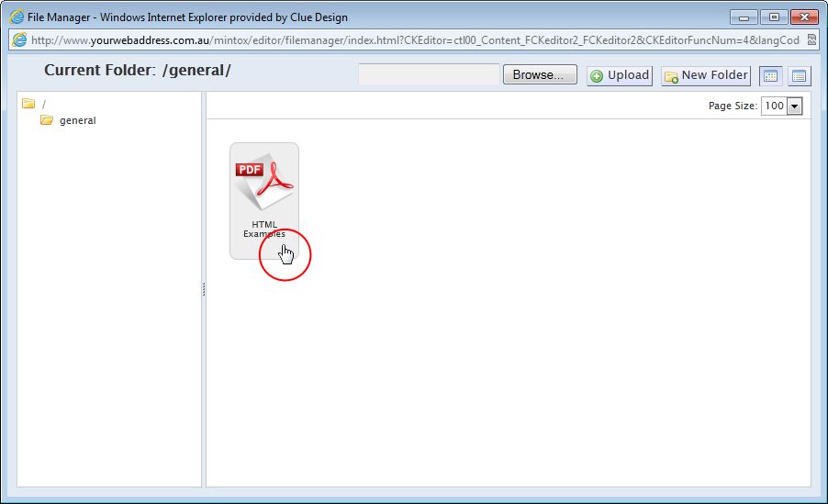Open the general folder in tree
828x504 pixels.
click(78, 120)
